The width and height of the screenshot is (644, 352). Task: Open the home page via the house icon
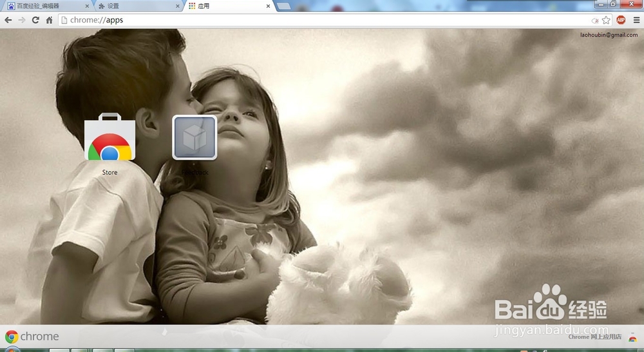click(x=50, y=20)
